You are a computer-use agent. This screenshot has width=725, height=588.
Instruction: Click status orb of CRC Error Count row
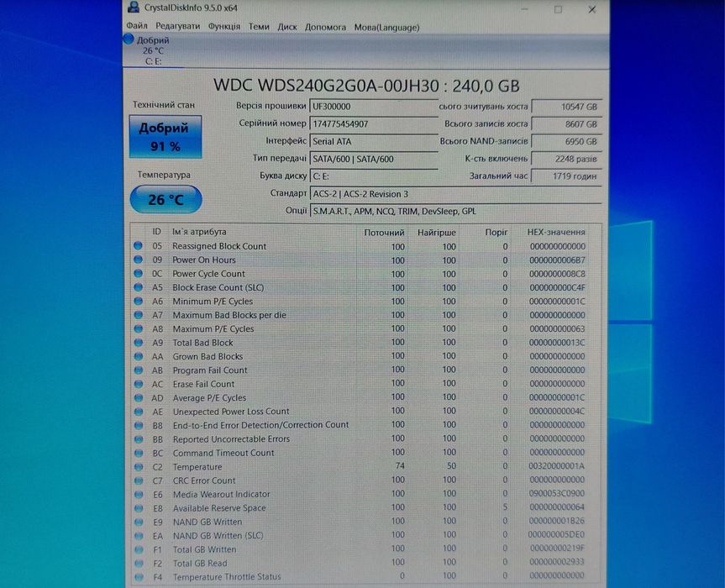(139, 480)
